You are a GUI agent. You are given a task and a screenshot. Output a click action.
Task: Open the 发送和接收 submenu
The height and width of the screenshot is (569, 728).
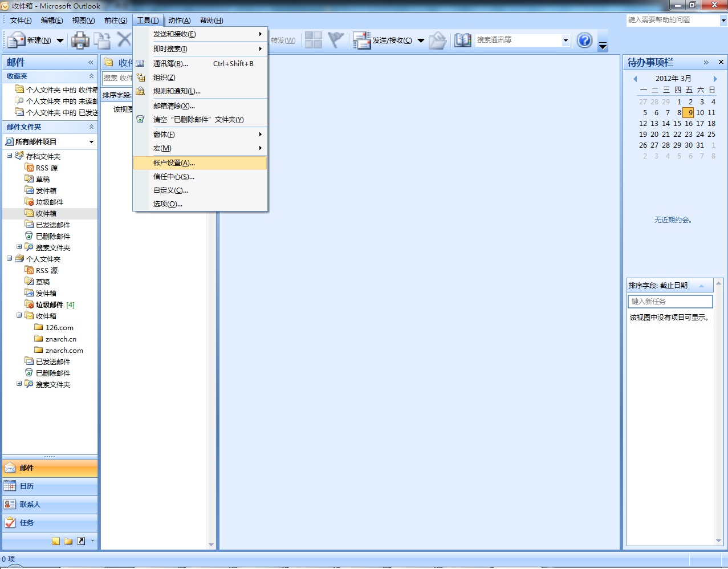200,34
